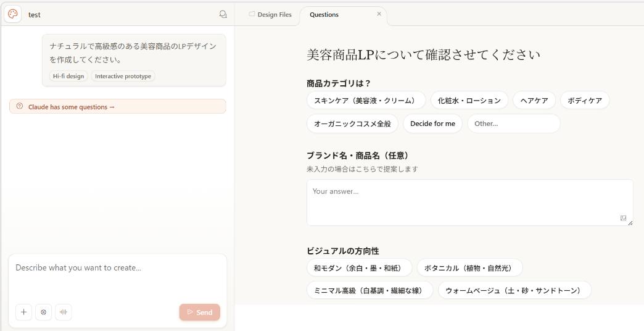Choose Decide for me option
Viewport: 644px width, 331px height.
tap(432, 124)
